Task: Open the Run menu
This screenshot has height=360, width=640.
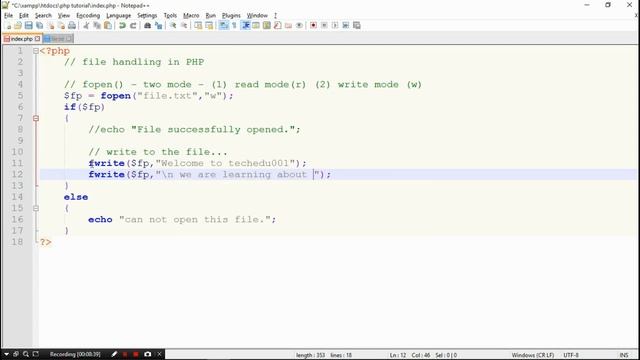Action: (x=211, y=16)
